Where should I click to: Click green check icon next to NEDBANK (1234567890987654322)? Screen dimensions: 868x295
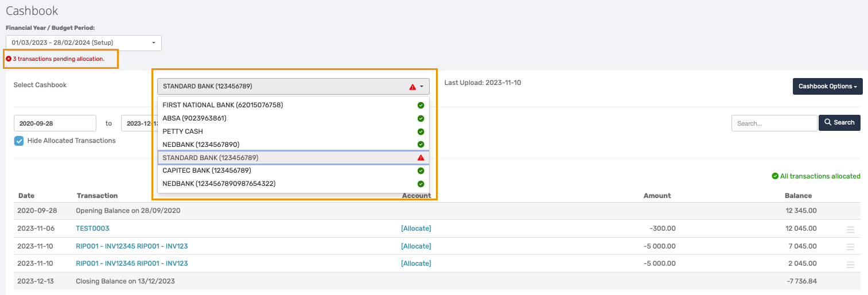[x=421, y=184]
